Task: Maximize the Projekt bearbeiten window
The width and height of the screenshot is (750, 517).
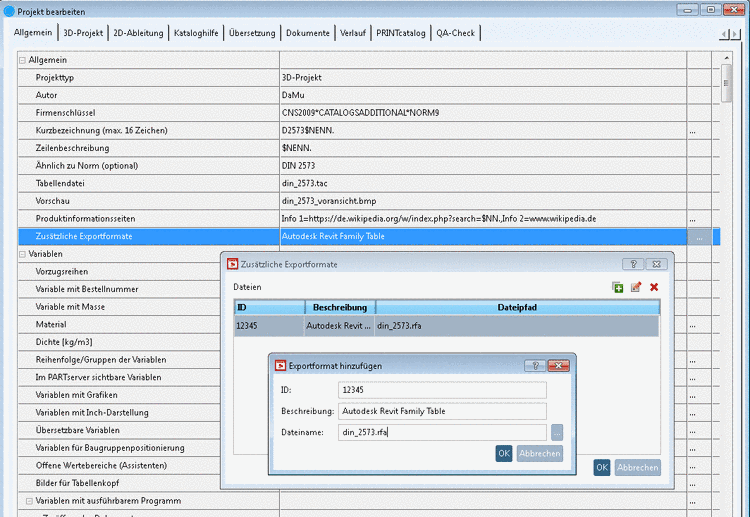Action: pos(710,10)
